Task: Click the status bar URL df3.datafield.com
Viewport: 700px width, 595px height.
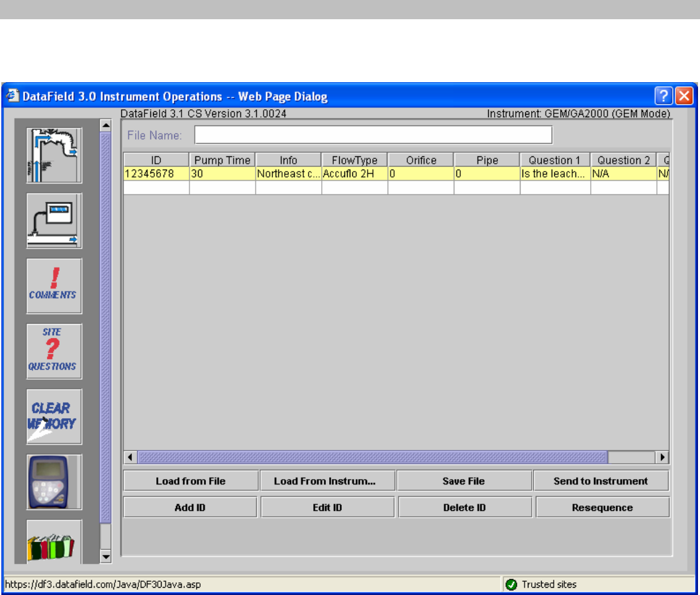Action: (103, 584)
